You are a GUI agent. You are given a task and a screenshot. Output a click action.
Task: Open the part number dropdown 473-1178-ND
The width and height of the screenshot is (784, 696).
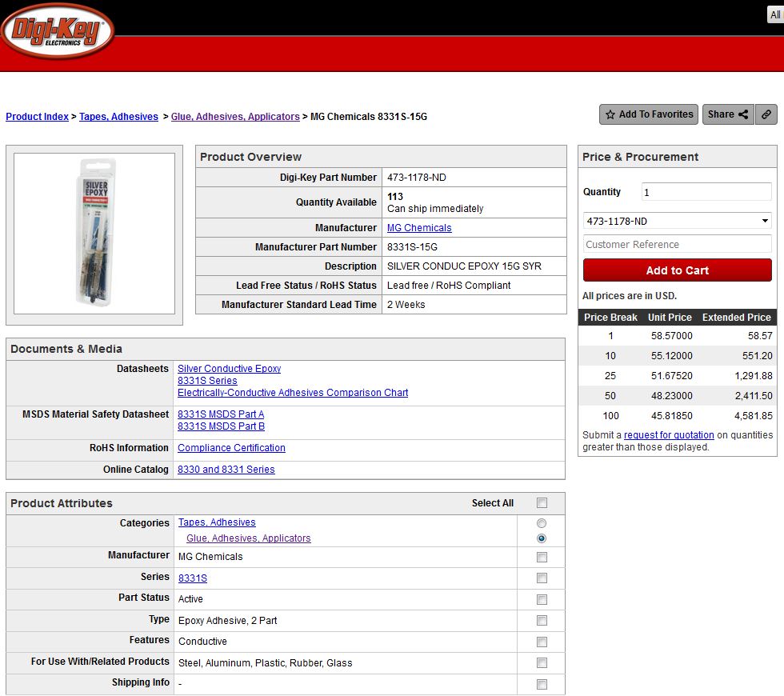[x=677, y=221]
